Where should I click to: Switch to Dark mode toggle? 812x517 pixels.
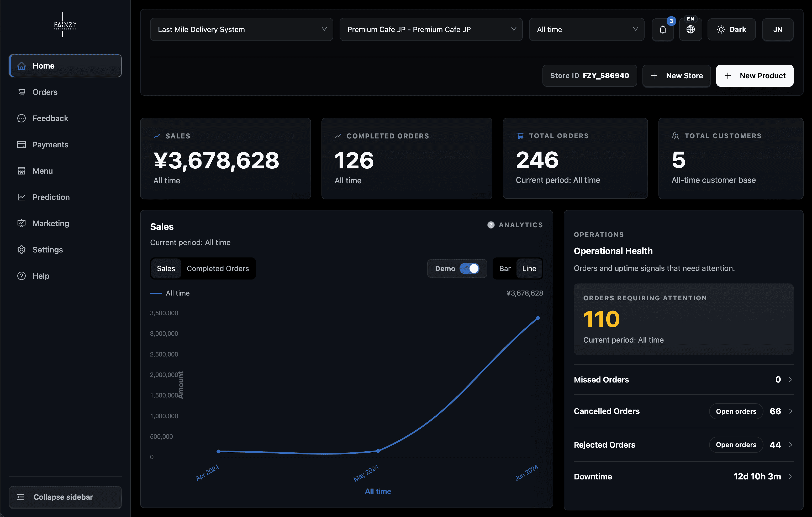click(731, 29)
